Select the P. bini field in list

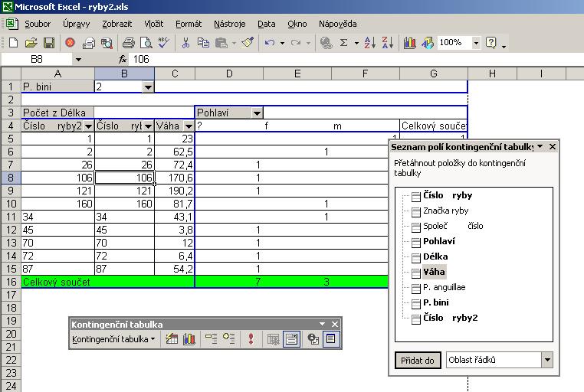[x=436, y=302]
